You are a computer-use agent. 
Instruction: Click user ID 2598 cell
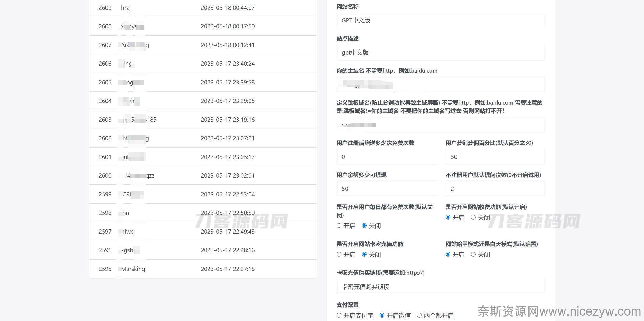point(105,213)
